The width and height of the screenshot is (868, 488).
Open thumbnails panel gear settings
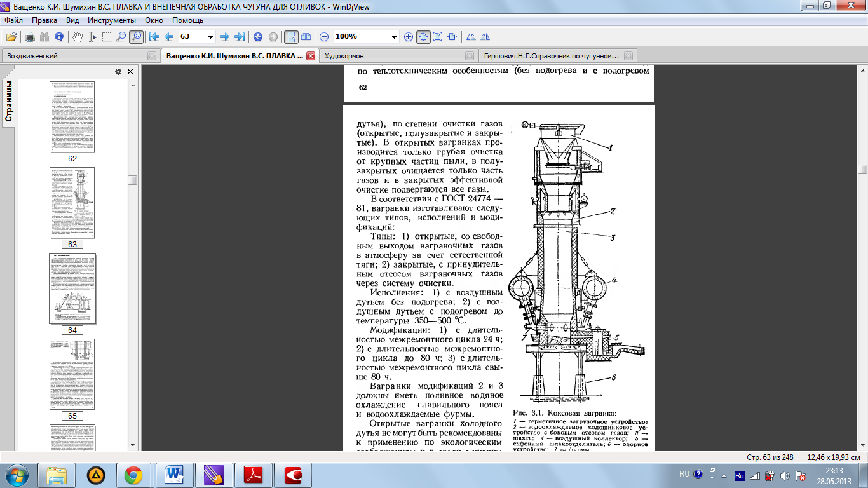(x=118, y=72)
